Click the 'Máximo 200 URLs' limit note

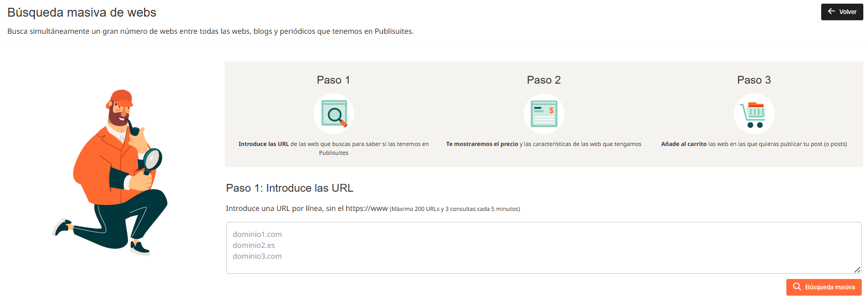pos(455,209)
